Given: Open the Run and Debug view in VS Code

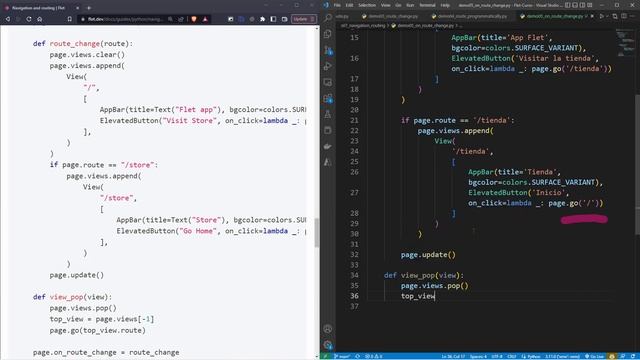Looking at the screenshot, I should click(328, 66).
